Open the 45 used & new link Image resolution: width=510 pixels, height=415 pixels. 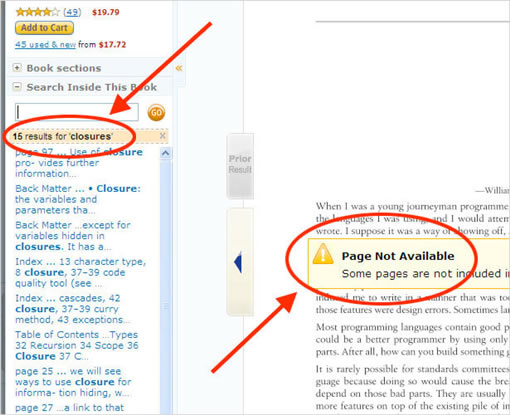pos(45,44)
